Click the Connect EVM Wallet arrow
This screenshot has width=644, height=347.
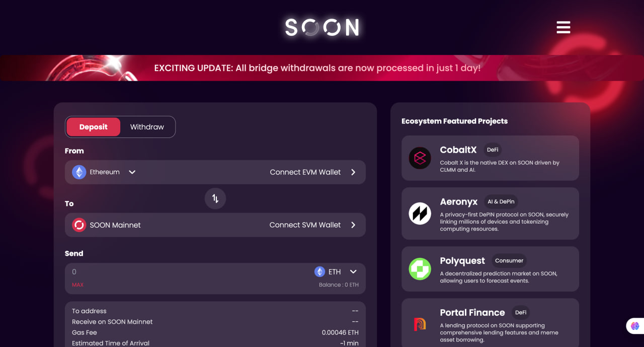click(x=353, y=172)
